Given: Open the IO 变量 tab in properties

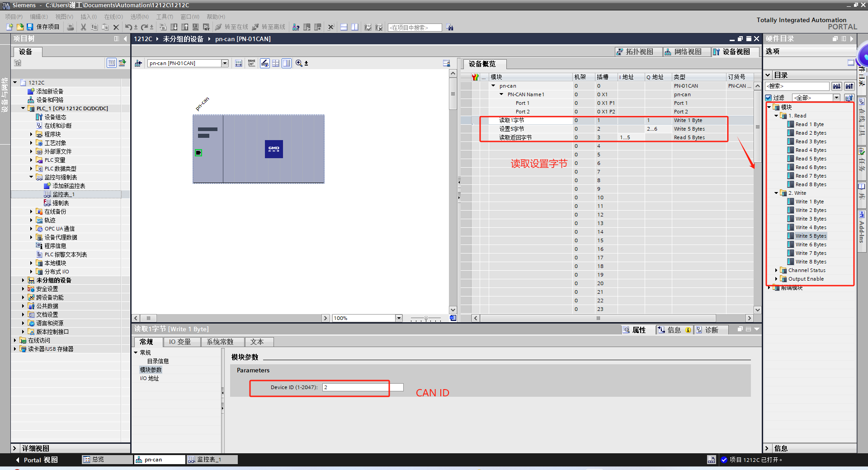Looking at the screenshot, I should coord(180,342).
